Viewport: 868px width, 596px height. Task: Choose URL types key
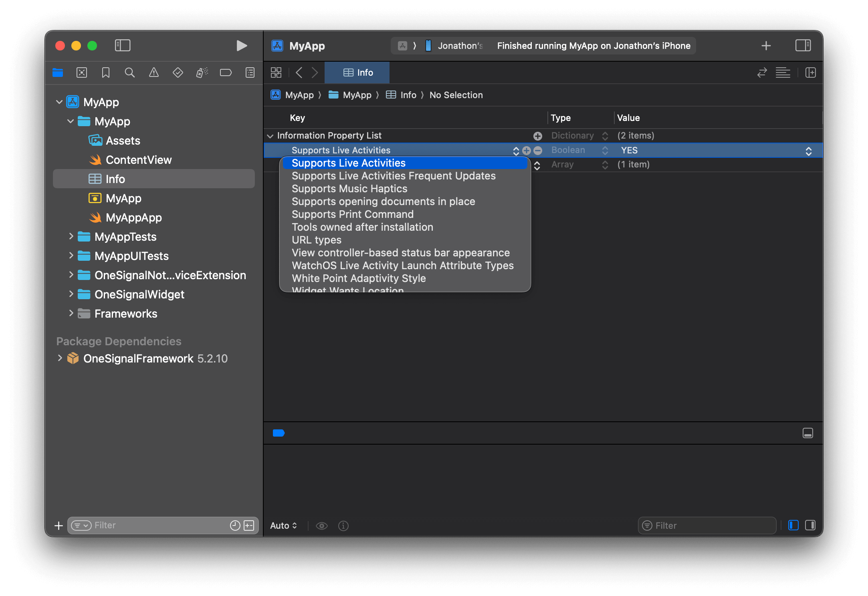(405, 240)
